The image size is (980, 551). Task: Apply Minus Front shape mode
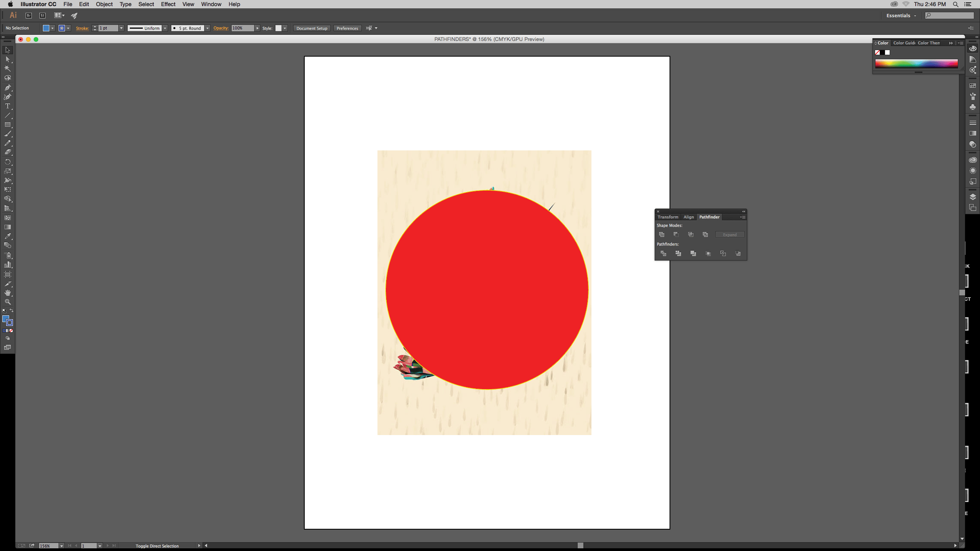point(676,235)
